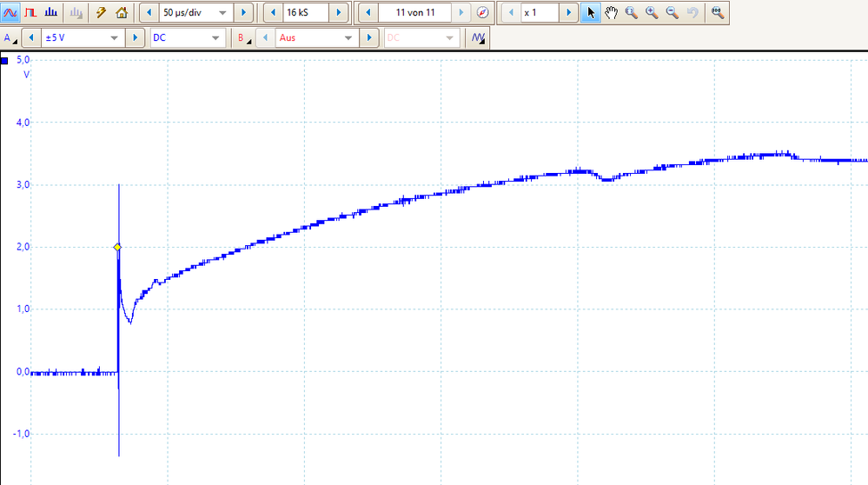Viewport: 868px width, 485px height.
Task: Select the zoom in tool
Action: pos(652,12)
